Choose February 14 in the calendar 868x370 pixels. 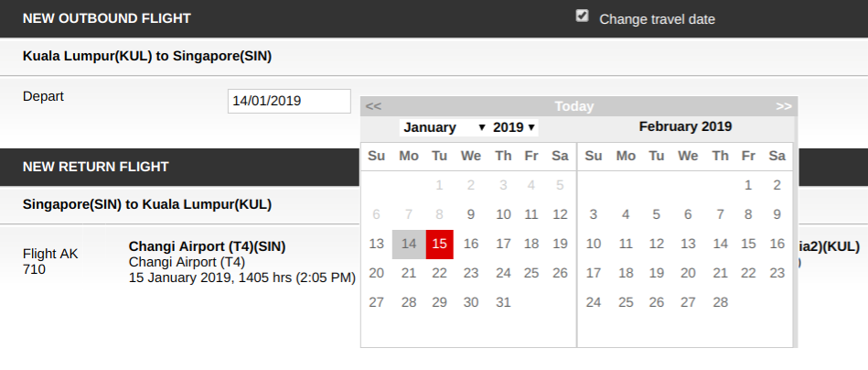coord(721,244)
